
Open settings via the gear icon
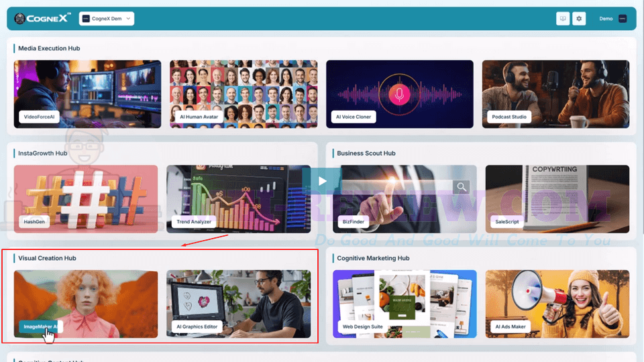(579, 19)
